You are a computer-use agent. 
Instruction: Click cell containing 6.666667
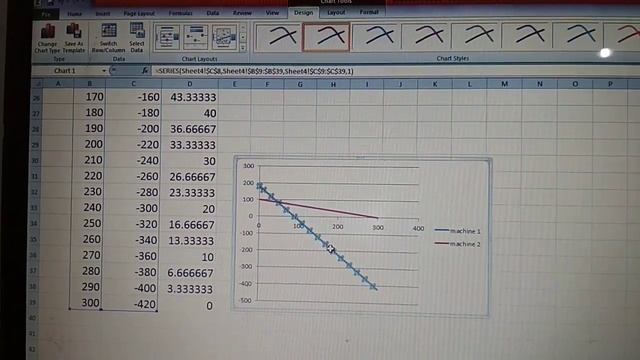(190, 273)
